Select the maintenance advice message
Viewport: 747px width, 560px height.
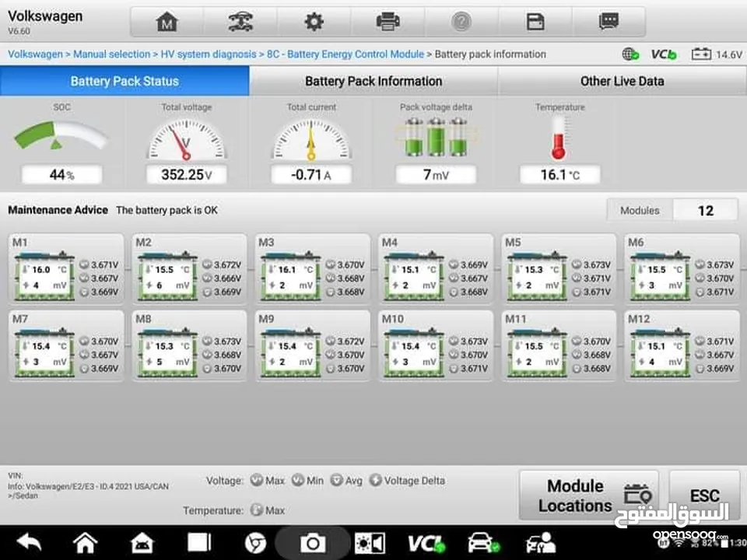coord(167,210)
